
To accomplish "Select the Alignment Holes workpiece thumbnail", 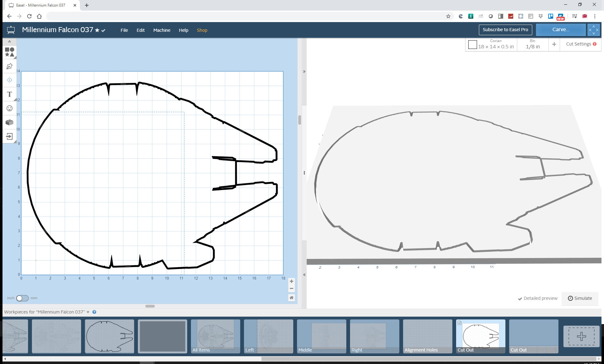I will pyautogui.click(x=428, y=336).
